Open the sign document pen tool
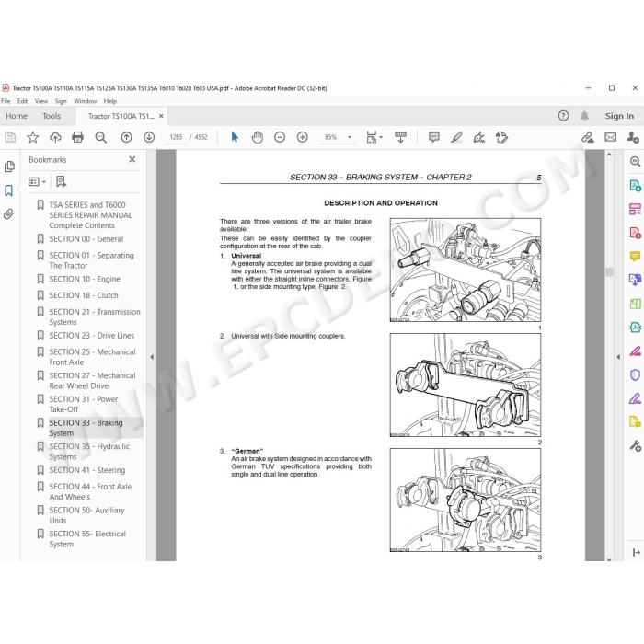Image resolution: width=644 pixels, height=644 pixels. click(x=479, y=137)
